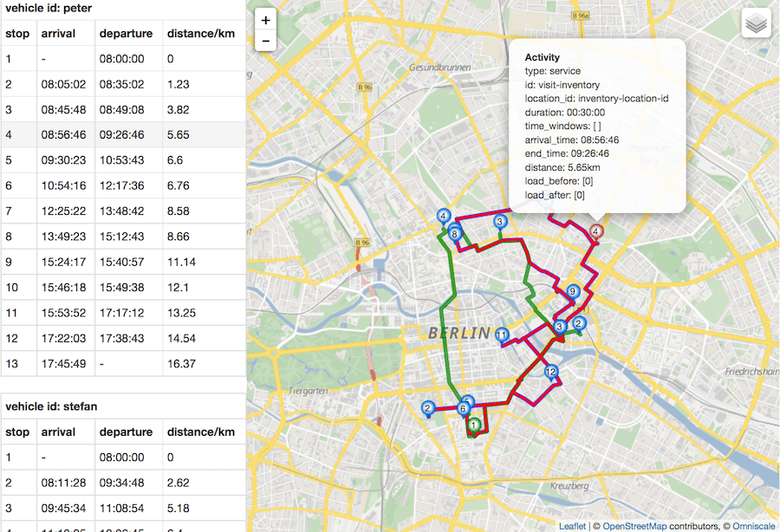Select peter's stop arriving at 09:30:23
Screen dimensions: 780x532
tap(122, 160)
